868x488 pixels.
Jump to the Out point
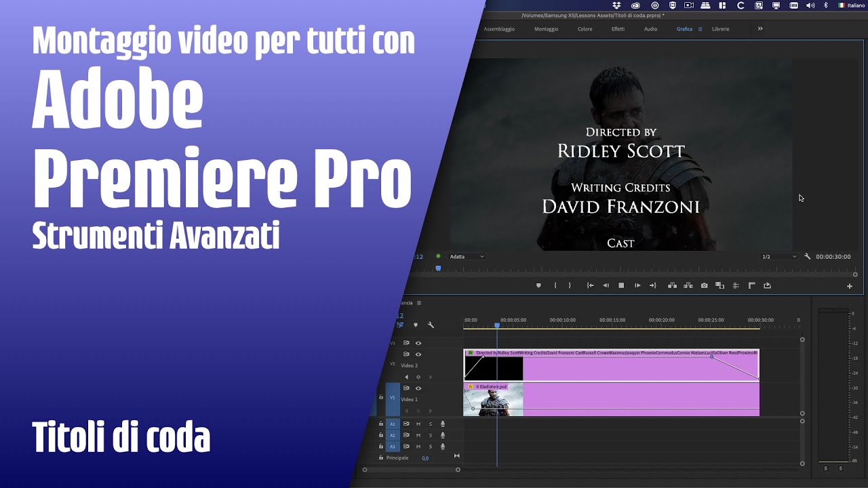click(653, 285)
